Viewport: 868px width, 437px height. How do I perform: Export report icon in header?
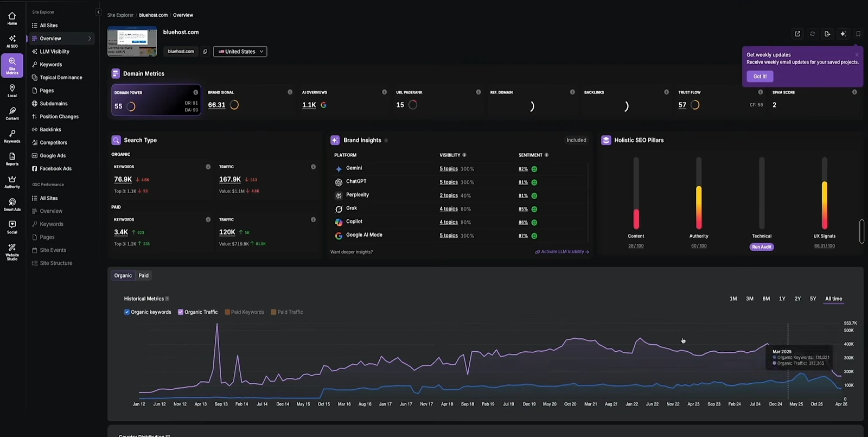[827, 34]
